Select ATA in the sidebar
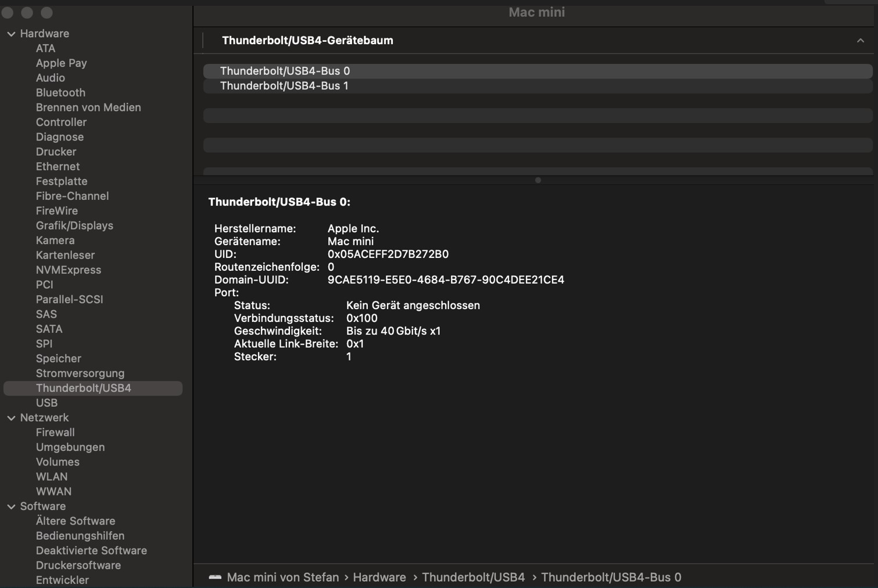The width and height of the screenshot is (878, 588). coord(45,48)
